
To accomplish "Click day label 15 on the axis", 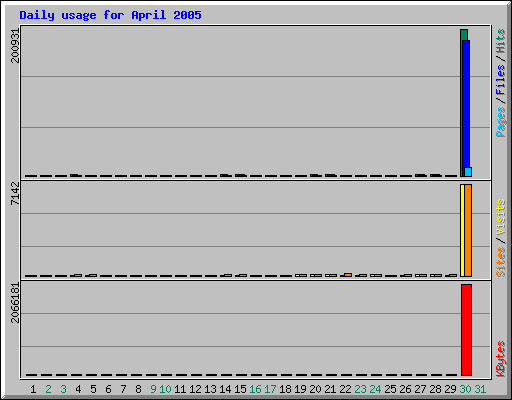I will pyautogui.click(x=240, y=389).
